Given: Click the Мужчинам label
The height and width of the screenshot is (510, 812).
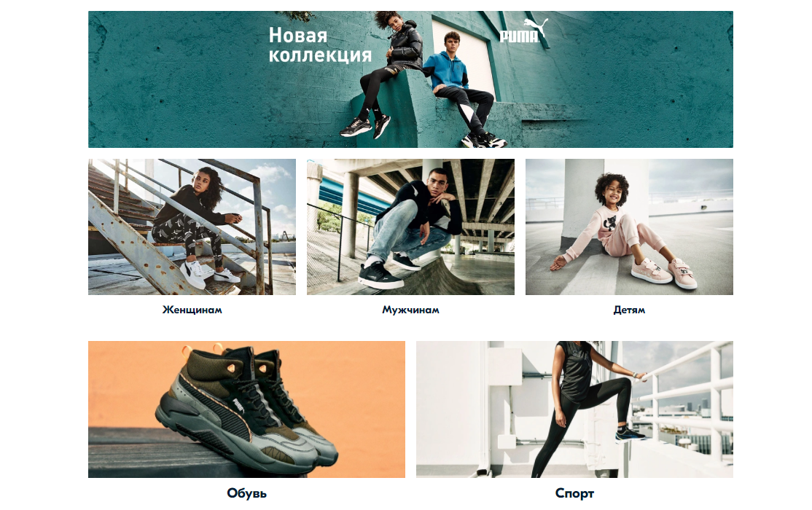Looking at the screenshot, I should tap(410, 310).
